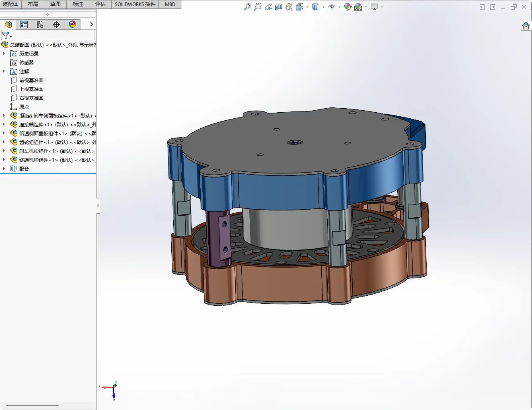Click the Display Style icon
Image resolution: width=532 pixels, height=410 pixels.
[x=316, y=7]
